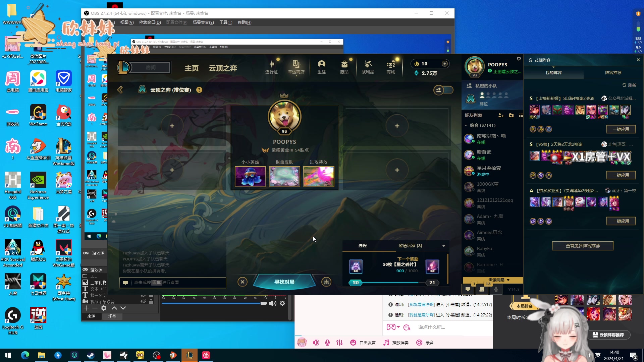Open the League client settings gear

tap(519, 59)
